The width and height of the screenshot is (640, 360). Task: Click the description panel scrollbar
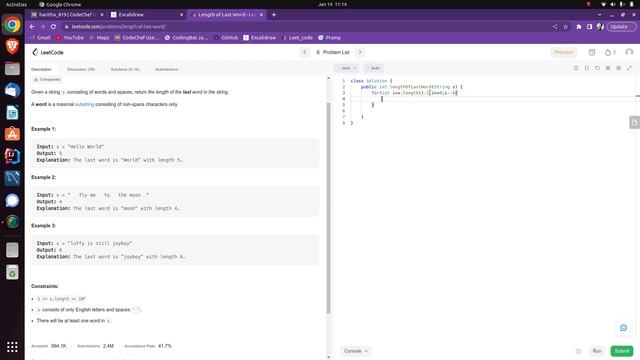(x=329, y=208)
